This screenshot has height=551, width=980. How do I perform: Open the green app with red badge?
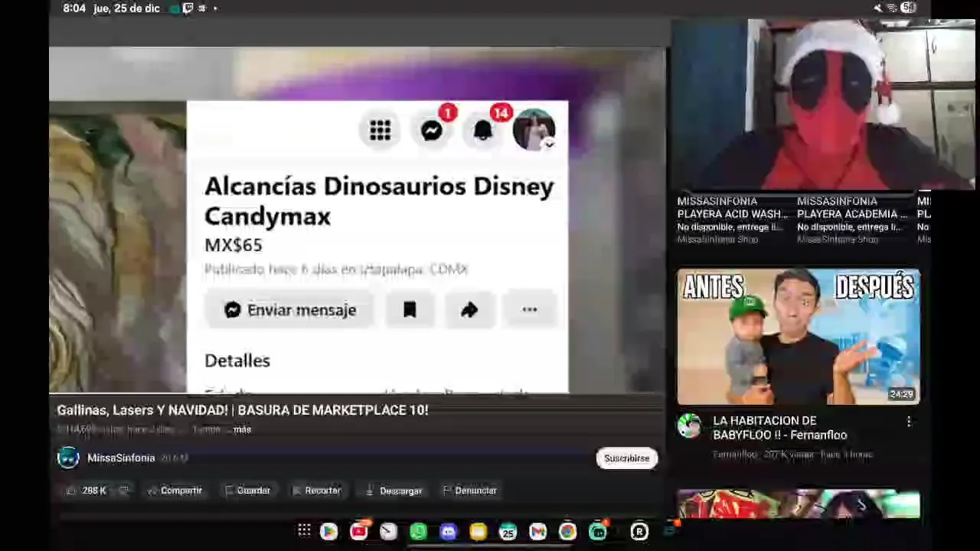click(x=598, y=530)
